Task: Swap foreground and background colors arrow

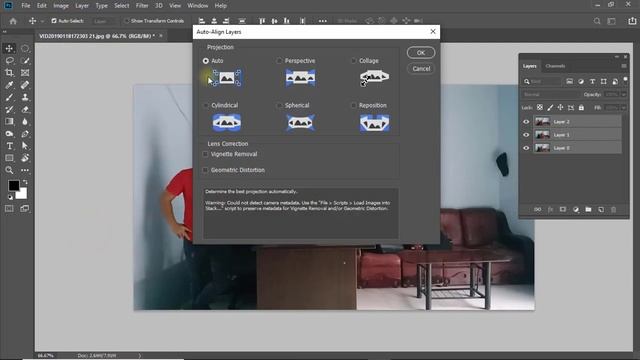Action: tap(25, 182)
